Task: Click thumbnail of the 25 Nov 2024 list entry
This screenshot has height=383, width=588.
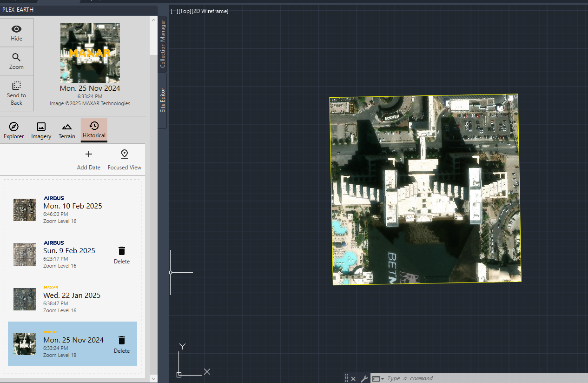Action: click(25, 344)
